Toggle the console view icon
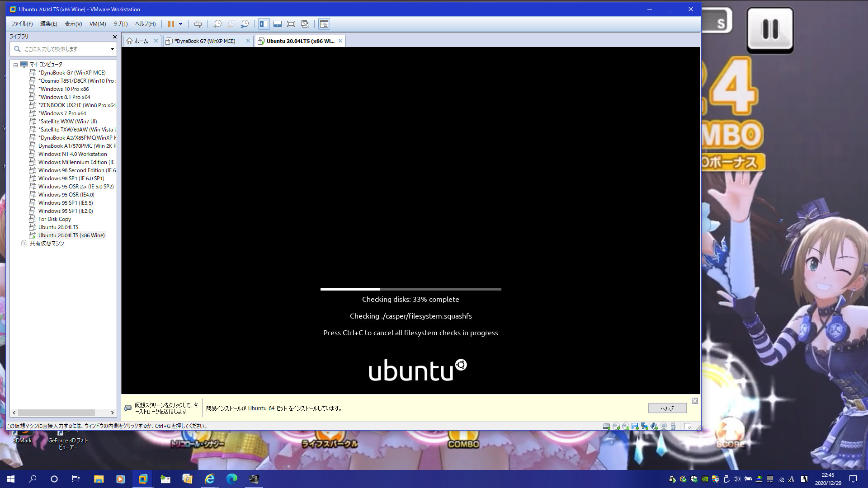Screen dimensions: 868x488 point(324,24)
